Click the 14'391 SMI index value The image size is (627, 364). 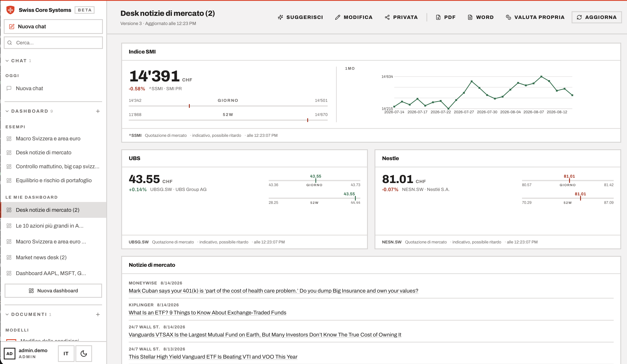(154, 76)
